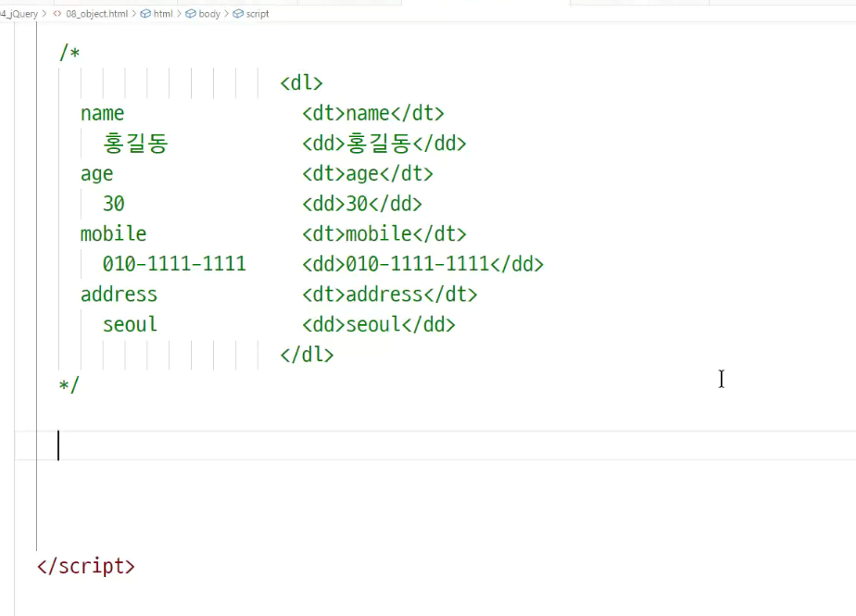Click the symbol icon beside body breadcrumb
The width and height of the screenshot is (856, 616).
[191, 14]
